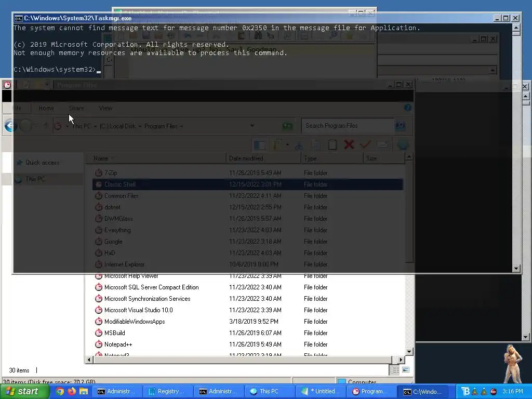
Task: Click the red X delete icon in Explorer toolbar
Action: coord(349,145)
